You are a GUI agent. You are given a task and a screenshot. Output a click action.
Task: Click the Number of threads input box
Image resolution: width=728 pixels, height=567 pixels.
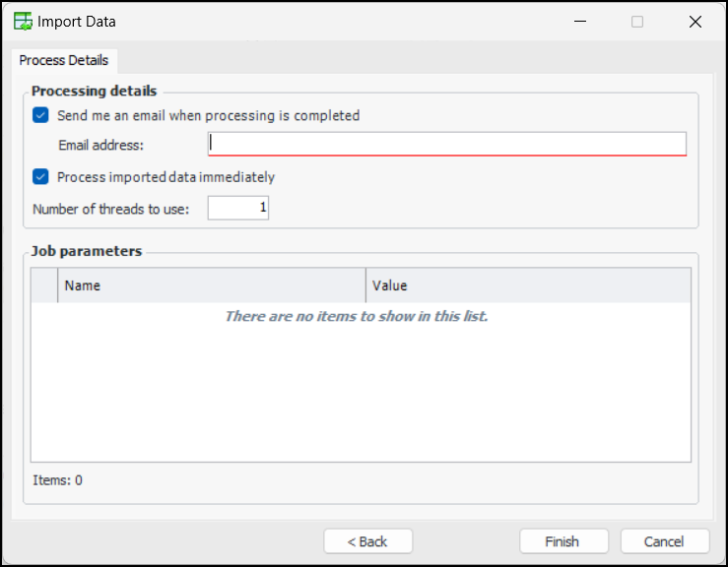tap(237, 208)
